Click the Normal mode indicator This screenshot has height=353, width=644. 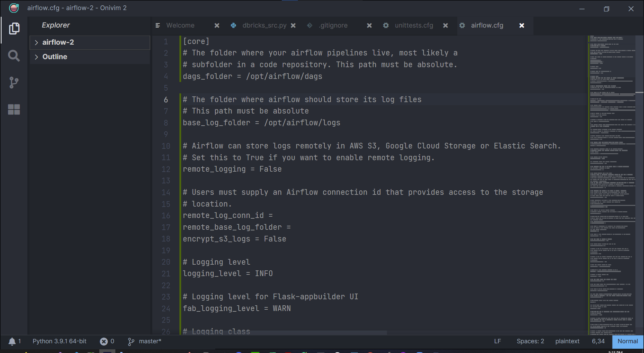[628, 341]
